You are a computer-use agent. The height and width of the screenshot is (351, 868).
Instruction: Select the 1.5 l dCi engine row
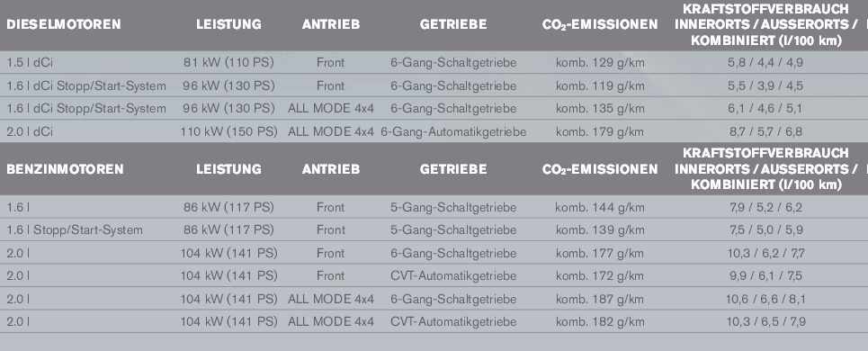[434, 63]
